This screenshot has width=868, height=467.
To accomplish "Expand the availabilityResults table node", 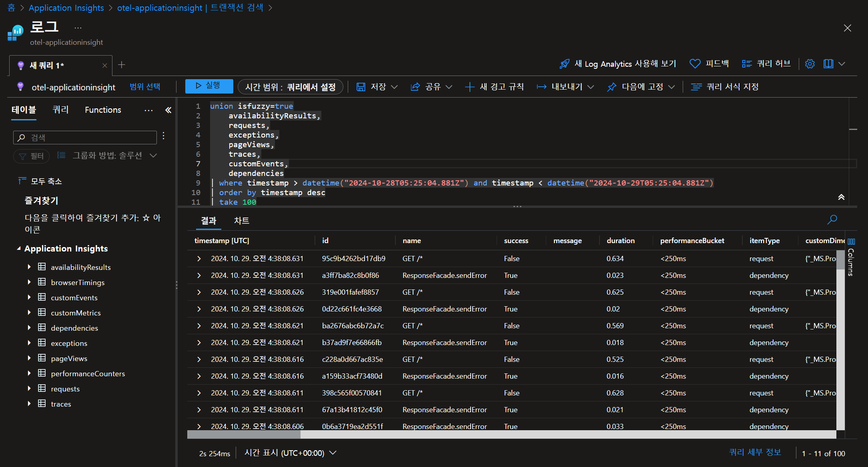I will [x=29, y=267].
